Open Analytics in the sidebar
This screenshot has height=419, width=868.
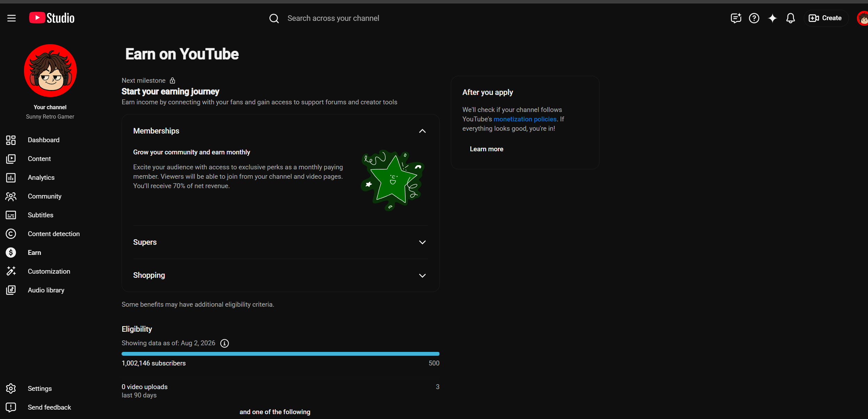point(41,178)
